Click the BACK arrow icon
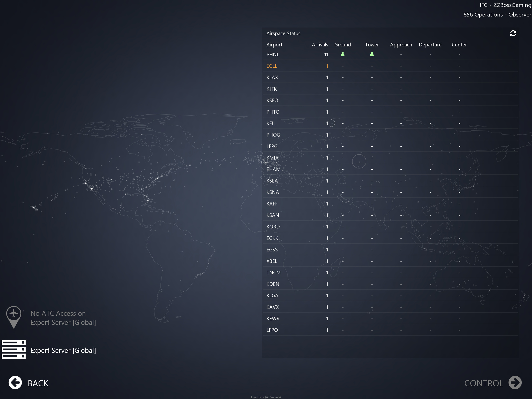Screen dimensions: 532x399 (15, 382)
